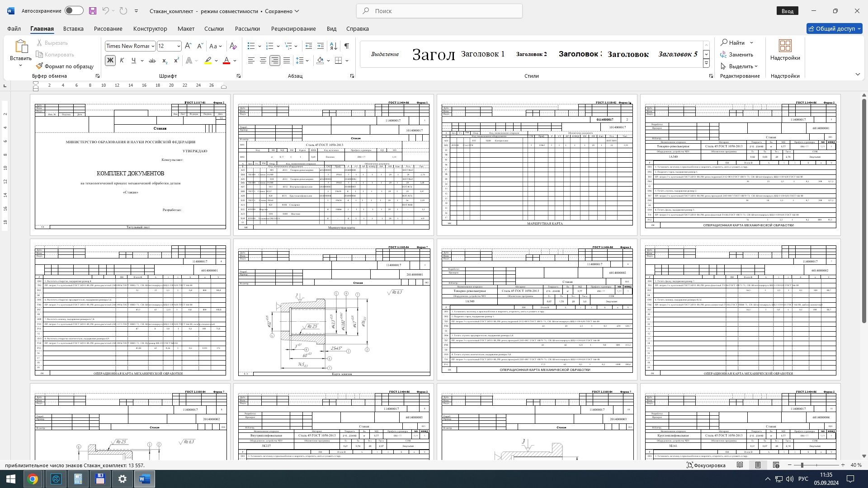Click the subscript icon
The width and height of the screenshot is (868, 488).
pyautogui.click(x=165, y=61)
